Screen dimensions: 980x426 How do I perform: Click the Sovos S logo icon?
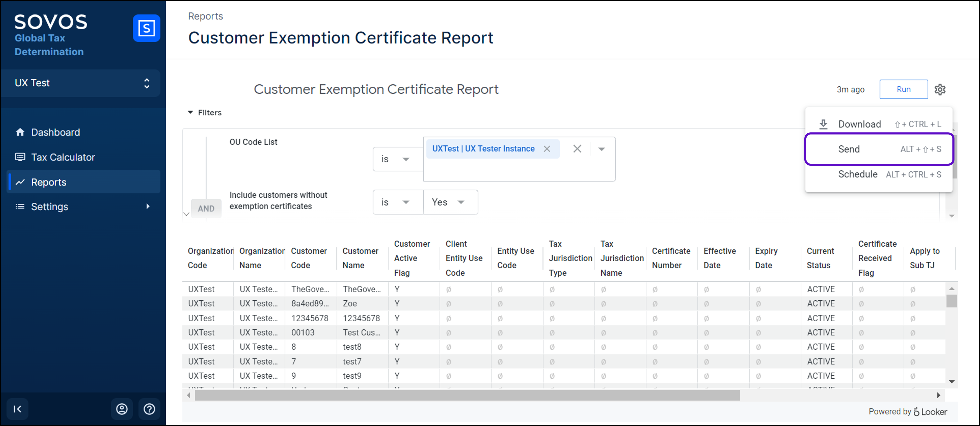click(x=146, y=28)
